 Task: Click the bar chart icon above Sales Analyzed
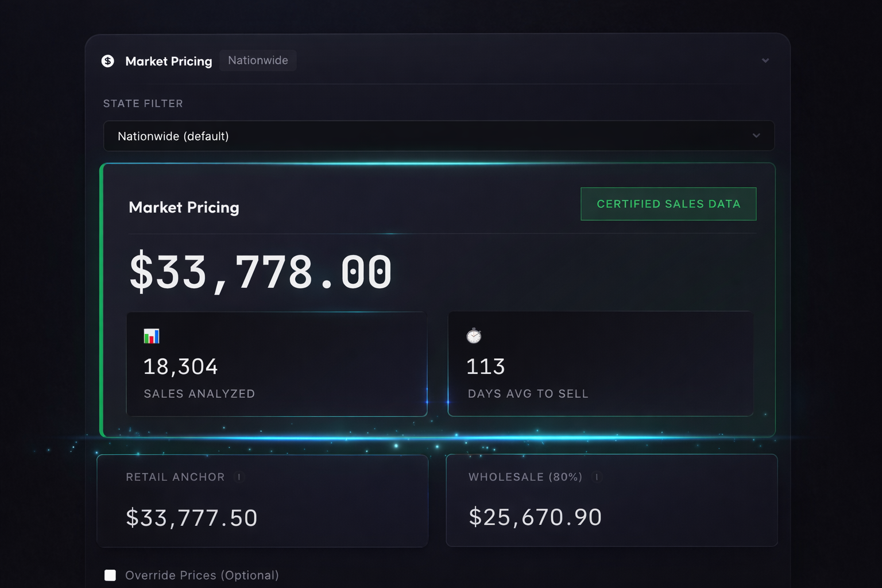152,336
